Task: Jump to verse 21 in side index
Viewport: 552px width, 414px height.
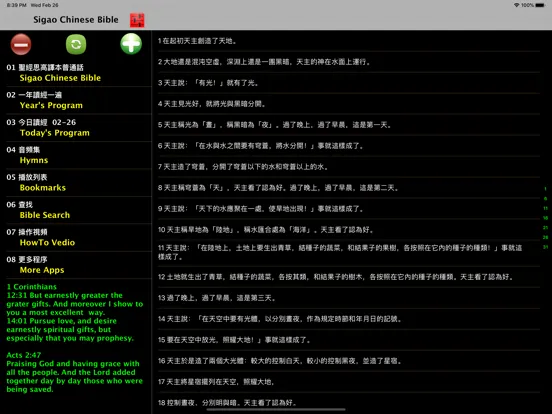Action: click(x=545, y=228)
